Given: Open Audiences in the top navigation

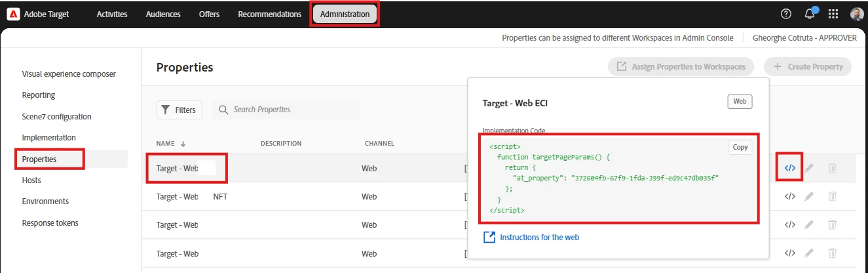Looking at the screenshot, I should pos(163,14).
